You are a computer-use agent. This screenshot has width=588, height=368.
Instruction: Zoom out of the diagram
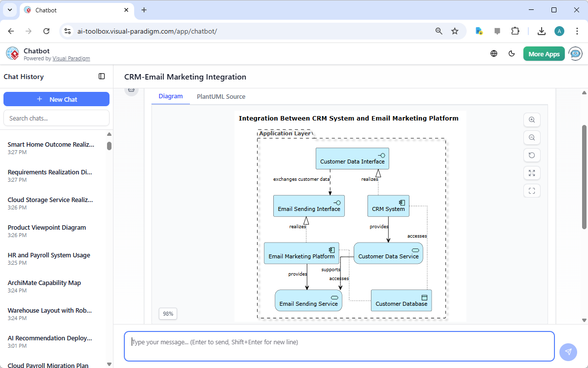tap(532, 137)
